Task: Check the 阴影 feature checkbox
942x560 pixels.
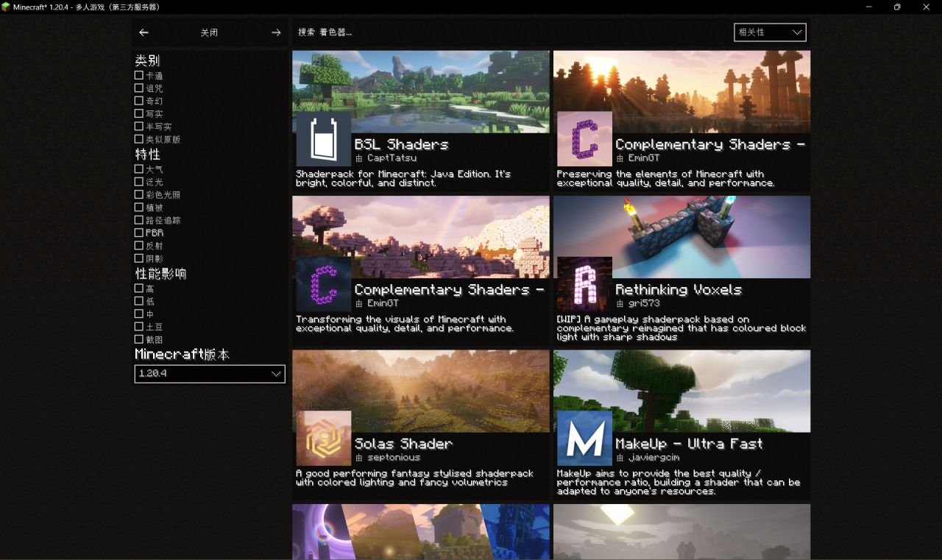Action: click(139, 258)
